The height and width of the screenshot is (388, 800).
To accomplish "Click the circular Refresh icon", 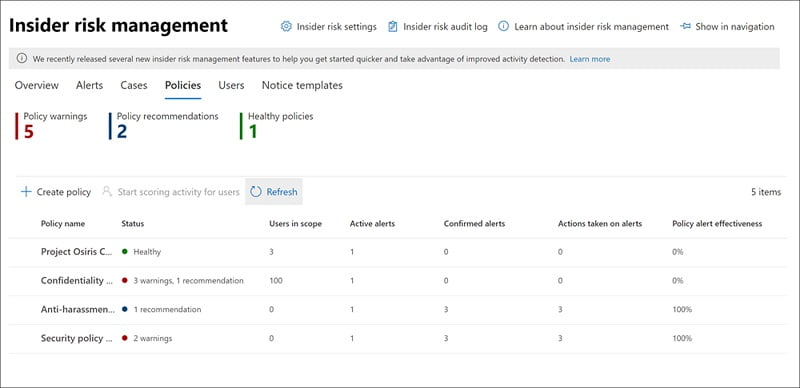I will (256, 192).
